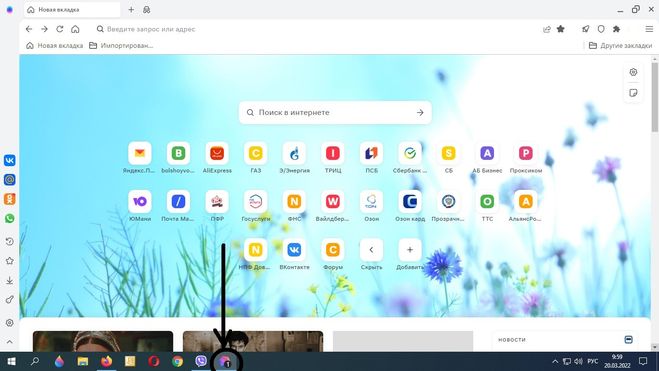Viewport: 659px width, 371px height.
Task: Open the ТРИЦ tile
Action: pyautogui.click(x=333, y=158)
